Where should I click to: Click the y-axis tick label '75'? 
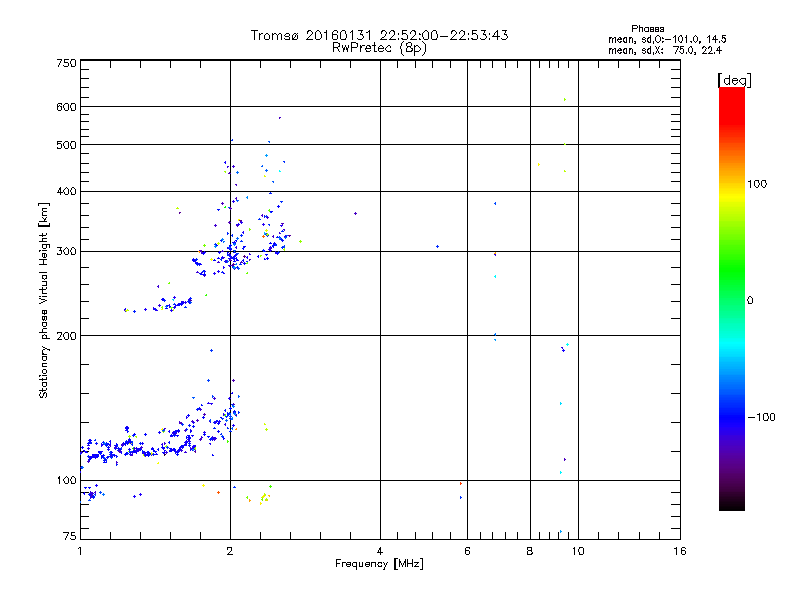point(70,536)
